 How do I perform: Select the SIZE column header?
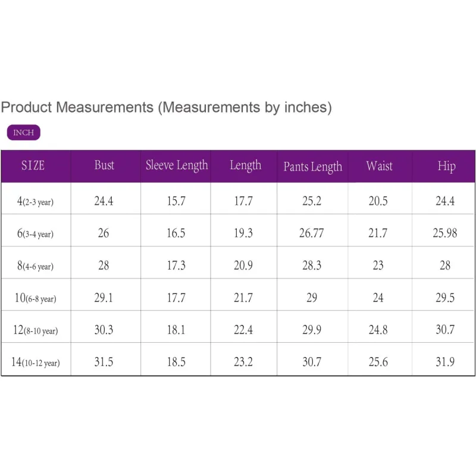click(x=33, y=166)
